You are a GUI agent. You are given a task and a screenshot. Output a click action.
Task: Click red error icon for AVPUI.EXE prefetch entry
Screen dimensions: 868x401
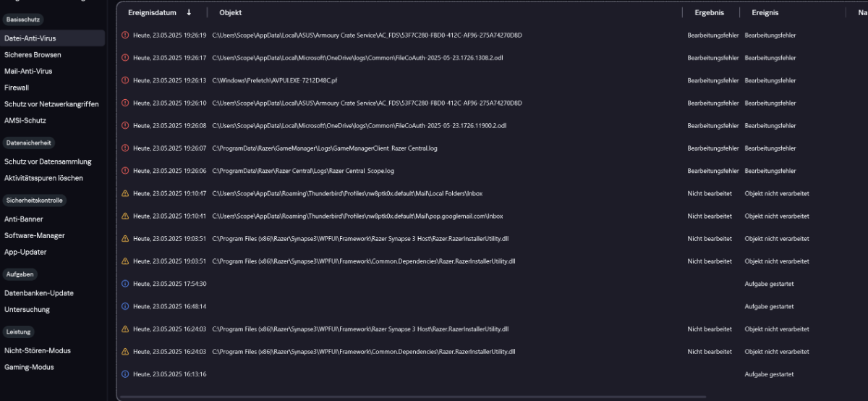tap(125, 80)
